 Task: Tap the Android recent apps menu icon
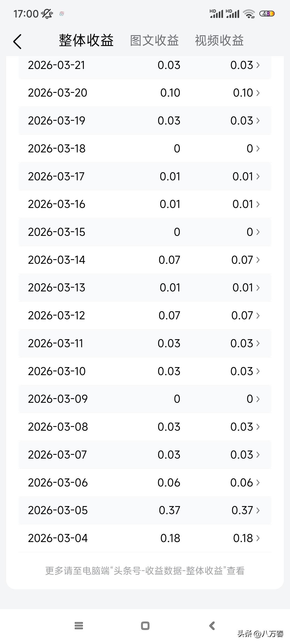79,626
